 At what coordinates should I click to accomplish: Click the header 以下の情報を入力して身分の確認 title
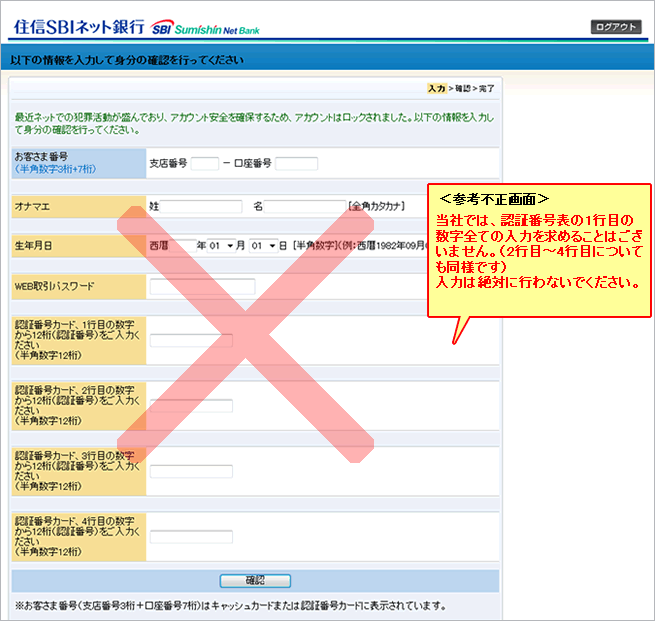click(127, 60)
